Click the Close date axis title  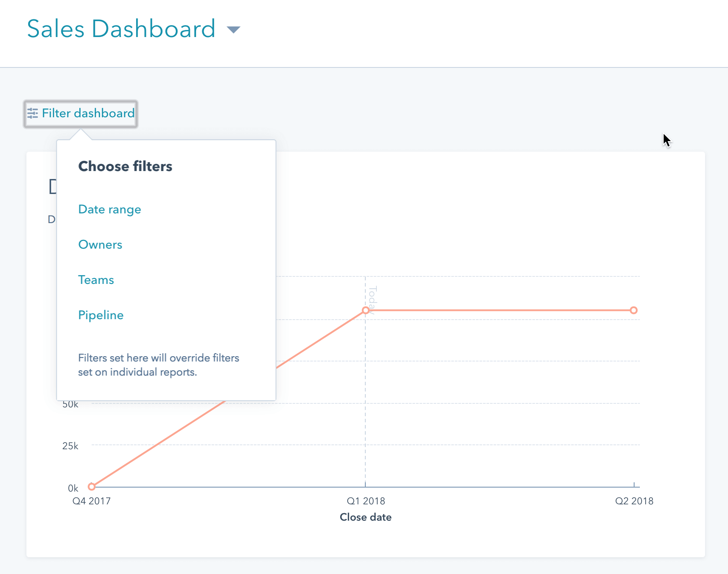pyautogui.click(x=366, y=517)
